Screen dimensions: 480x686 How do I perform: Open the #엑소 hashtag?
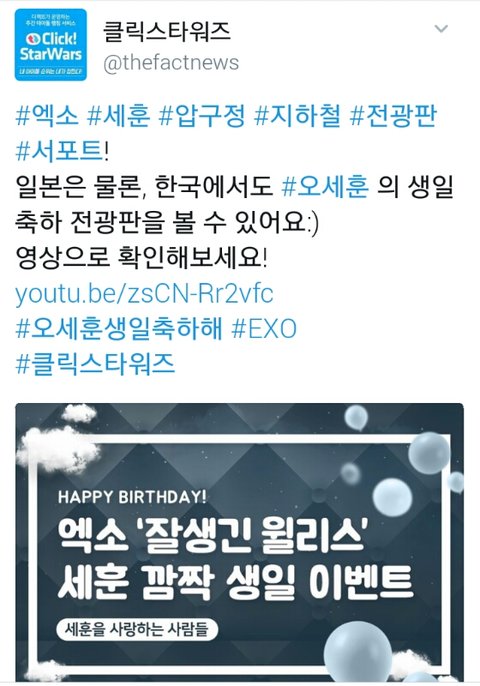coord(47,116)
